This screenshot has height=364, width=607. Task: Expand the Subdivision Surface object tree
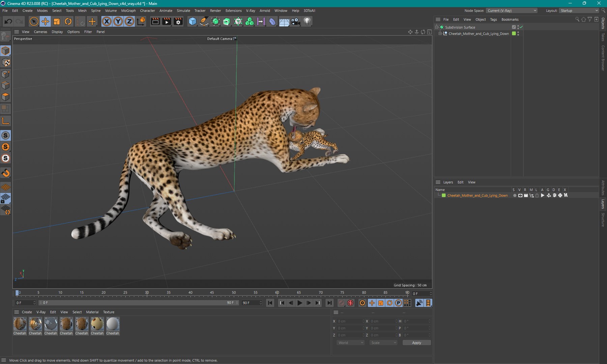pyautogui.click(x=437, y=27)
